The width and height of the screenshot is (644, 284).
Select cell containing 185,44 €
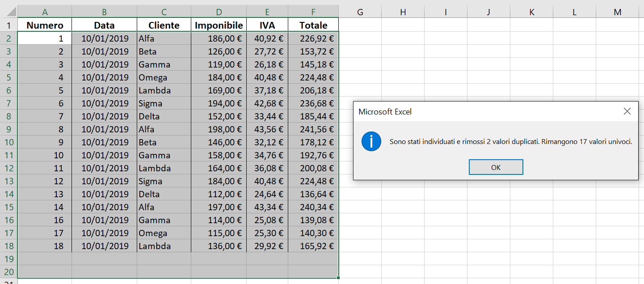(x=313, y=116)
